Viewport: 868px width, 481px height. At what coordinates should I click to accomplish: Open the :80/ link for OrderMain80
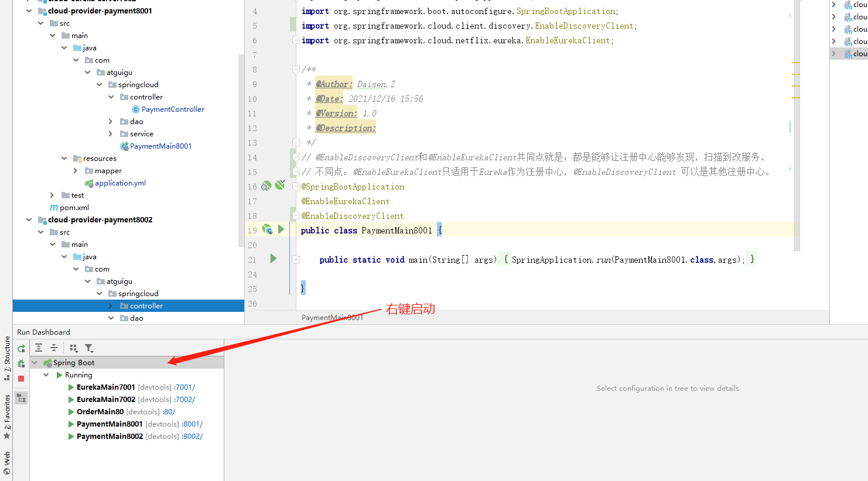[169, 412]
